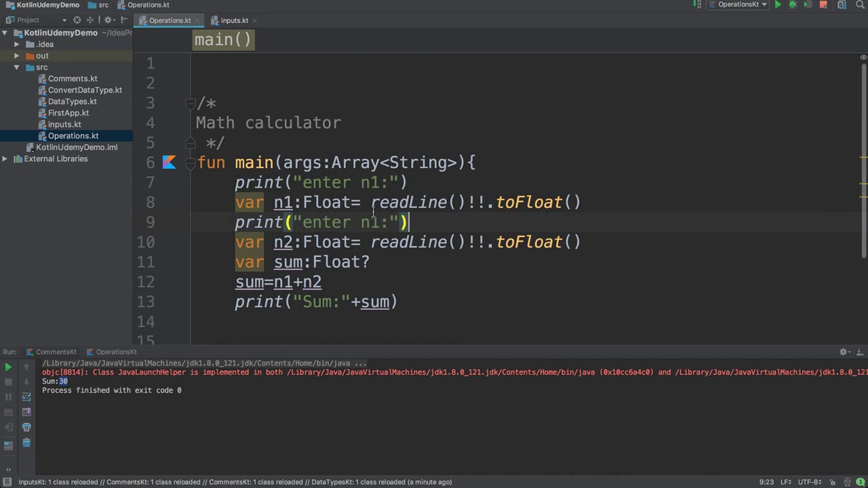The image size is (868, 488).
Task: Expand External Libraries node
Action: (x=5, y=159)
